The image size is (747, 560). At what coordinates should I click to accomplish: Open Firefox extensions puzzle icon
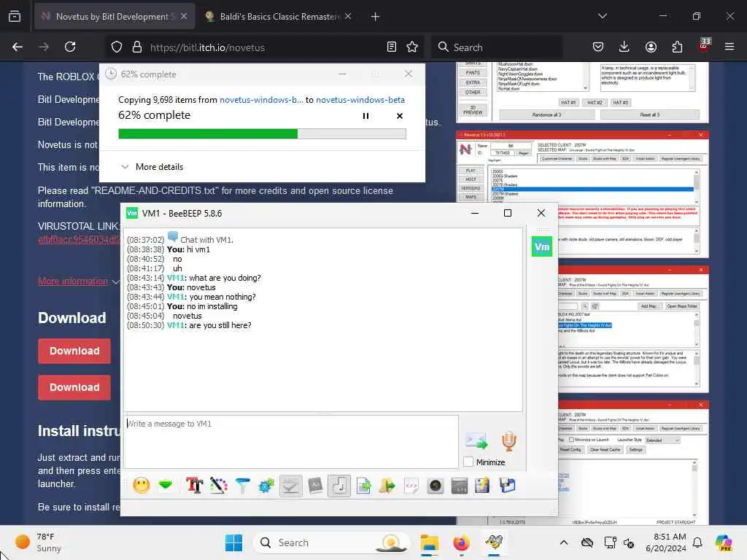pyautogui.click(x=677, y=47)
